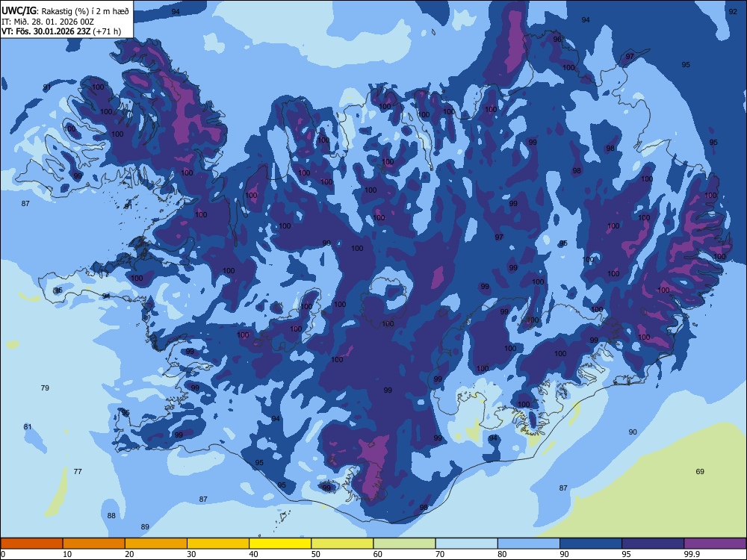
Task: Click the humidity value '77' on the map
Action: tap(78, 471)
